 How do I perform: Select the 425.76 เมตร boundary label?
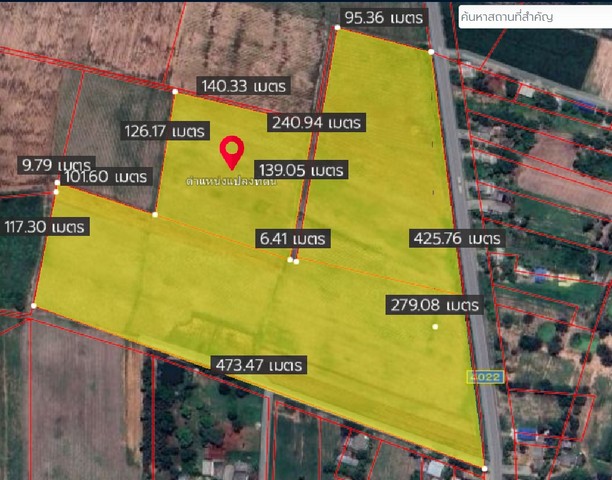pyautogui.click(x=454, y=239)
